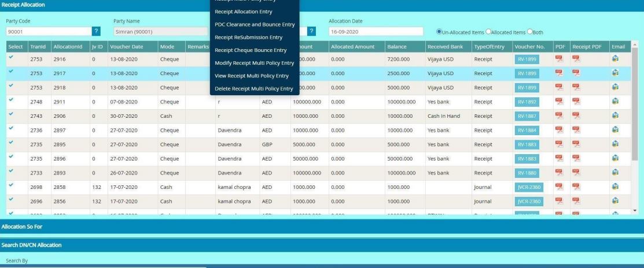Open Receipt PDF icon in RV-1892 row

coord(576,101)
